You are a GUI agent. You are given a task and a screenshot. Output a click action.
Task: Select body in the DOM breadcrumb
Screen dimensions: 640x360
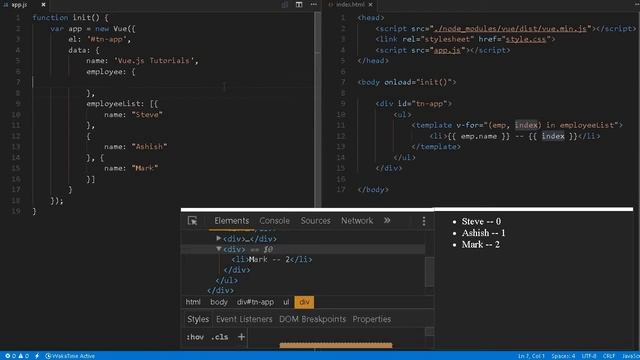(x=219, y=302)
